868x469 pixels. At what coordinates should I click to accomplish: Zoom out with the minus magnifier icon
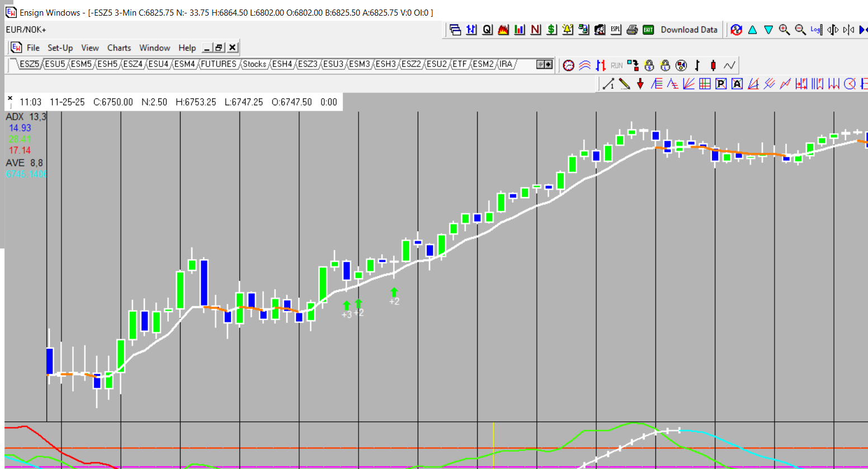[x=800, y=30]
